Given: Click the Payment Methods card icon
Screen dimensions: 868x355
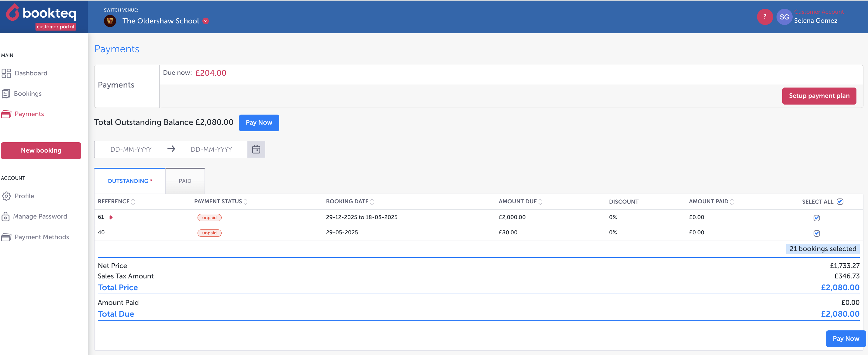Looking at the screenshot, I should [x=6, y=237].
